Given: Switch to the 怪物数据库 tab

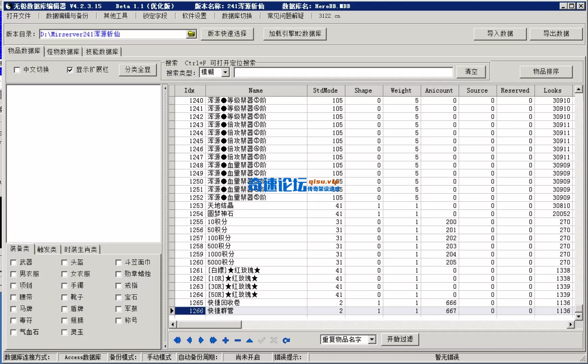Looking at the screenshot, I should [63, 51].
